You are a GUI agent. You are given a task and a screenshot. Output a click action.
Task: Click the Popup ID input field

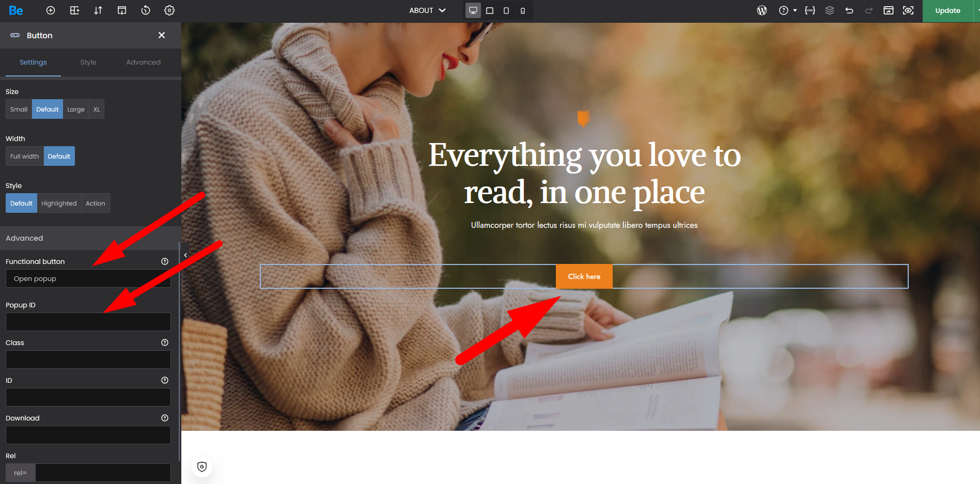pyautogui.click(x=88, y=322)
